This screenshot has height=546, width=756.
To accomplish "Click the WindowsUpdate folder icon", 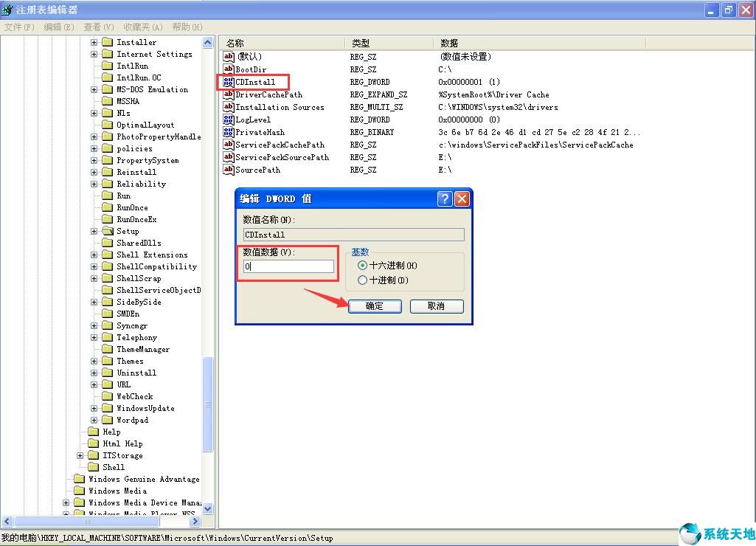I will (x=108, y=408).
